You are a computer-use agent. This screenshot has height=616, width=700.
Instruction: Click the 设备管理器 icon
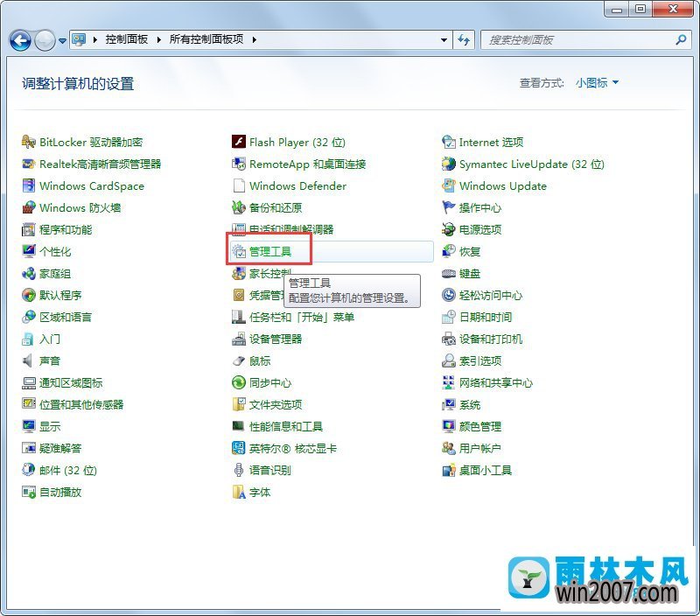click(x=239, y=339)
